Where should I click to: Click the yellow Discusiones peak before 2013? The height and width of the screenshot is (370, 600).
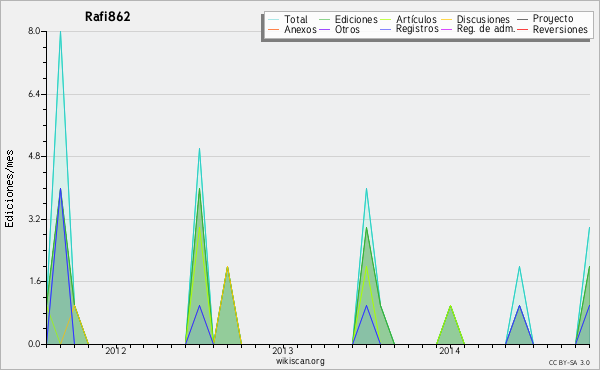pyautogui.click(x=227, y=267)
